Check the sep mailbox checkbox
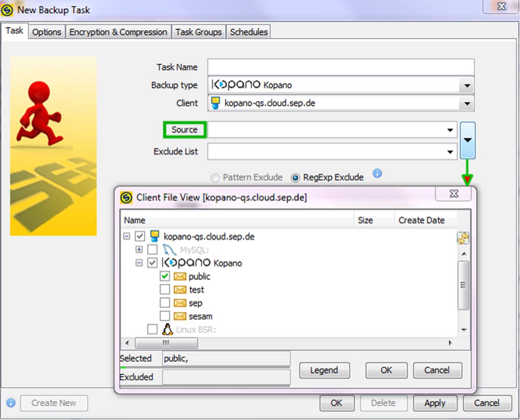Screen dimensions: 520x420 coord(165,303)
